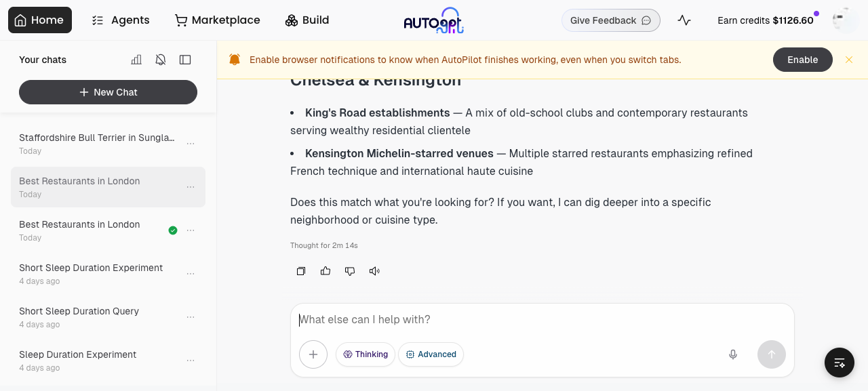Viewport: 868px width, 391px height.
Task: Open the Sleep Duration Experiment chat
Action: (x=97, y=361)
